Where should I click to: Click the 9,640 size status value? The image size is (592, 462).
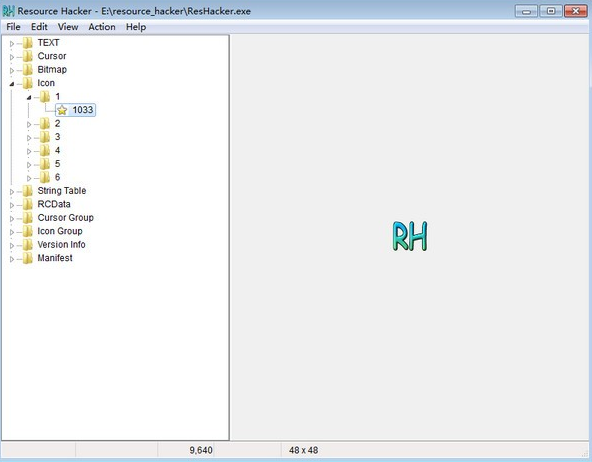[x=201, y=450]
